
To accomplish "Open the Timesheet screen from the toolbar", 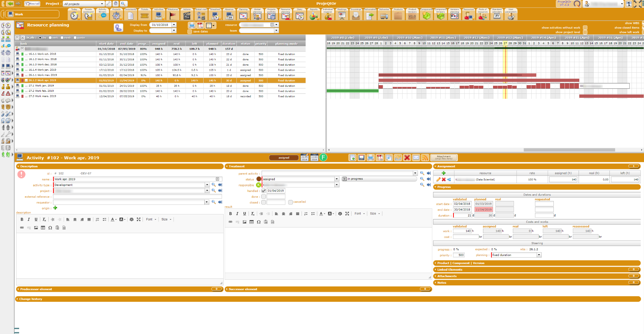I will [215, 15].
